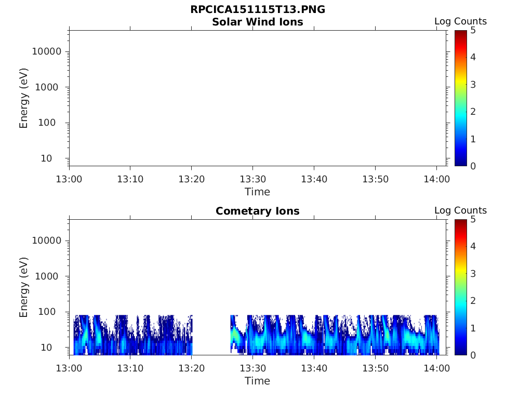Click the 13:50 tick label of lower plot
Image resolution: width=532 pixels, height=399 pixels.
pos(375,368)
